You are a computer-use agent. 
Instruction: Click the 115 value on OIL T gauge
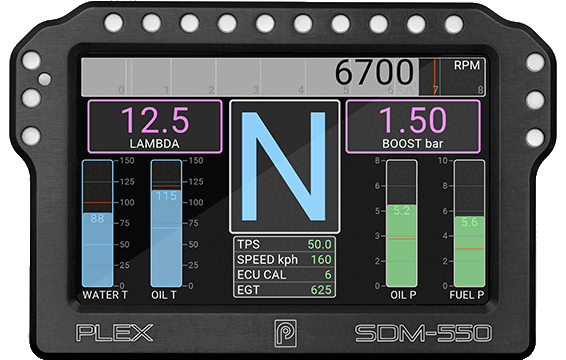pyautogui.click(x=166, y=196)
